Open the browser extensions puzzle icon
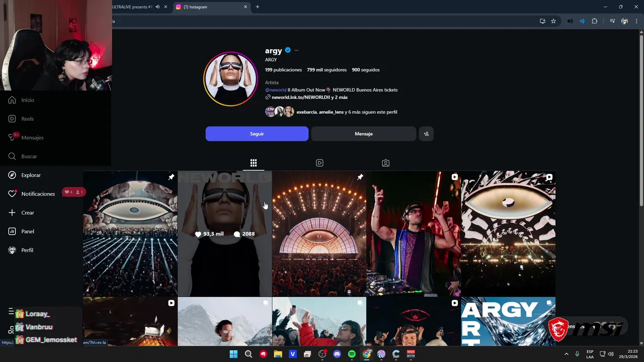Image resolution: width=644 pixels, height=362 pixels. 594,21
